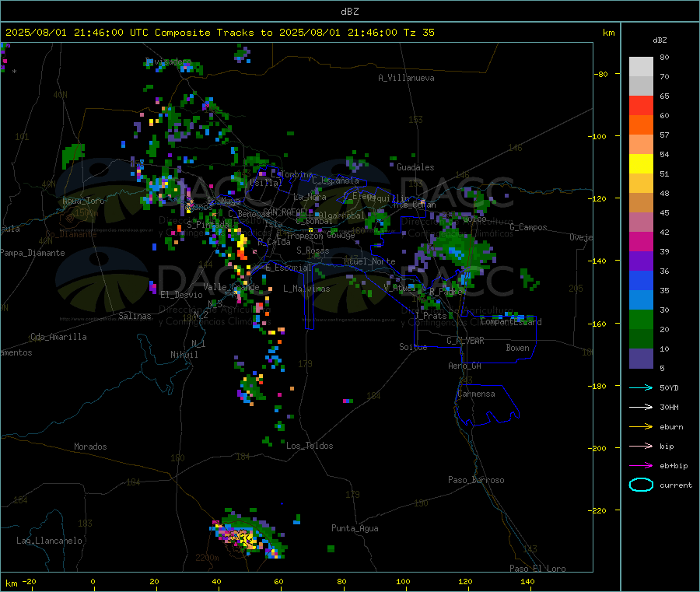Click the magenta eb+bip arrow in legend

click(x=641, y=466)
